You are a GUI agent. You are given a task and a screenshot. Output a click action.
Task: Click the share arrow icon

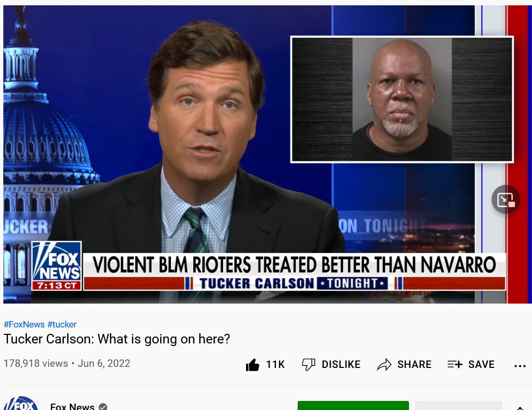(384, 365)
